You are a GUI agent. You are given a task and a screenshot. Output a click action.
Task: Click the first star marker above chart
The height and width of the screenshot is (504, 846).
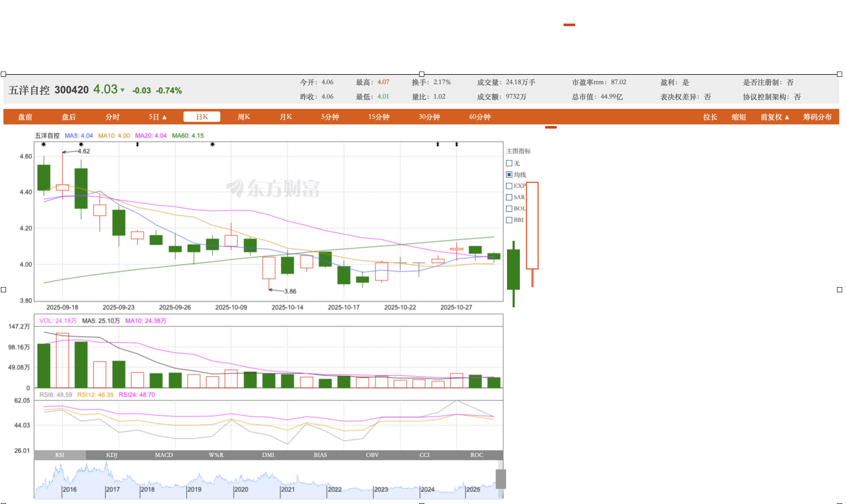[x=44, y=144]
